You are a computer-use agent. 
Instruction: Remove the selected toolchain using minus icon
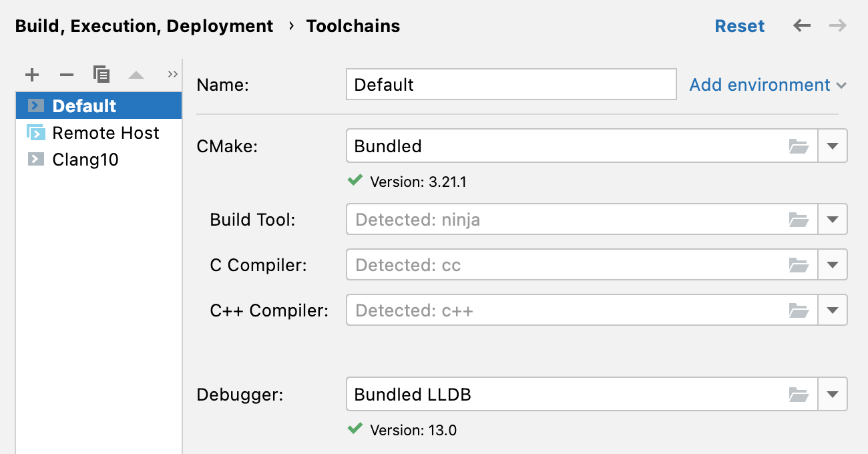pyautogui.click(x=66, y=74)
